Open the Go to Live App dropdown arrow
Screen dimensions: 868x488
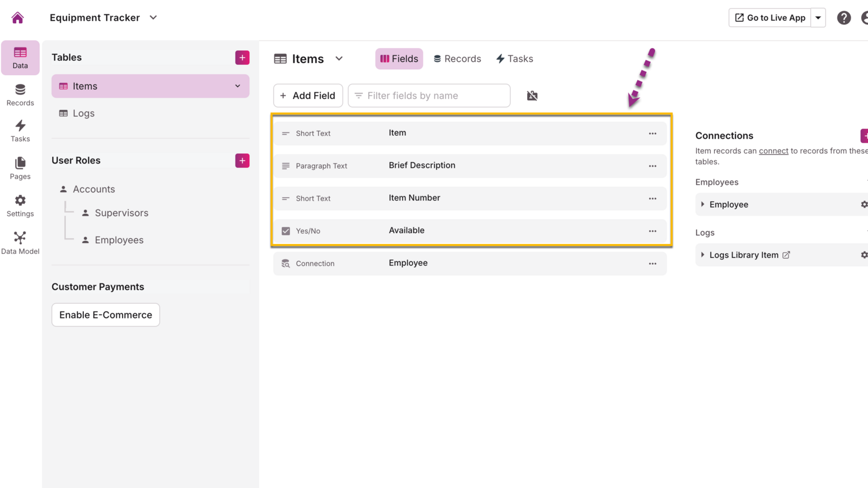818,18
